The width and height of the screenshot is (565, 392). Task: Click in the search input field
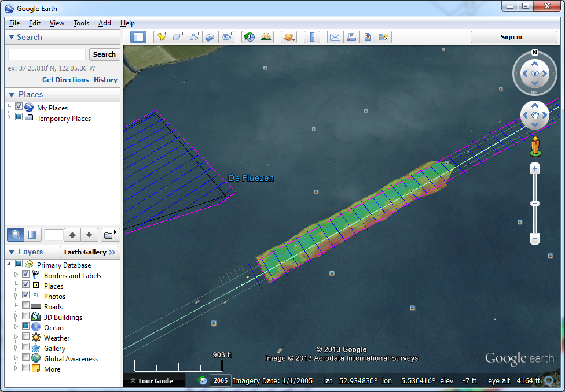coord(47,54)
